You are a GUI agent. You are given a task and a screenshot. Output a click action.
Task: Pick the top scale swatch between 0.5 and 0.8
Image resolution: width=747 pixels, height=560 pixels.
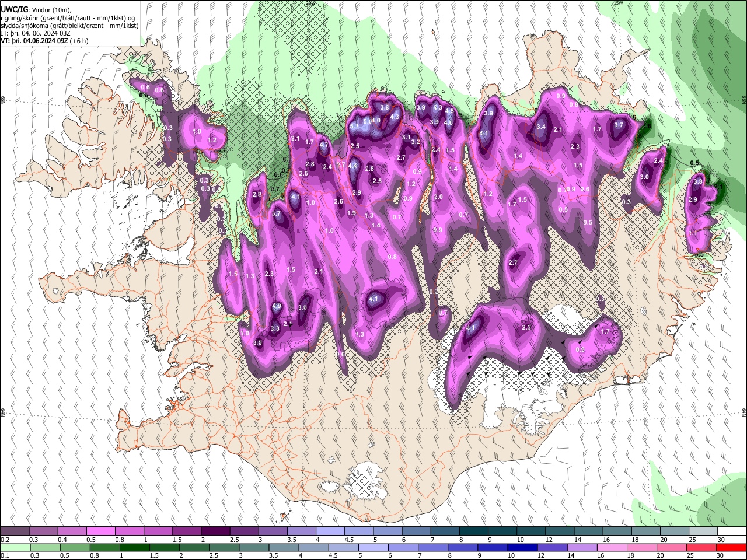coord(100,531)
